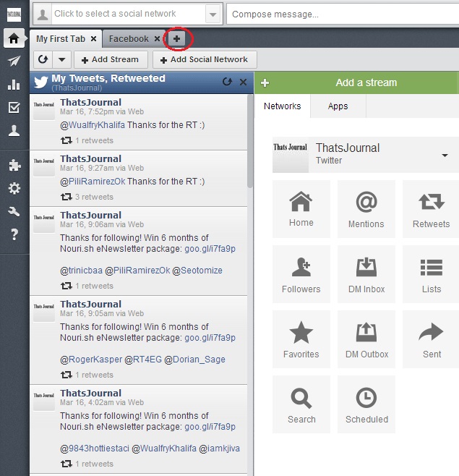Open the @trinicbaa mention link
The height and width of the screenshot is (476, 459).
pyautogui.click(x=81, y=271)
